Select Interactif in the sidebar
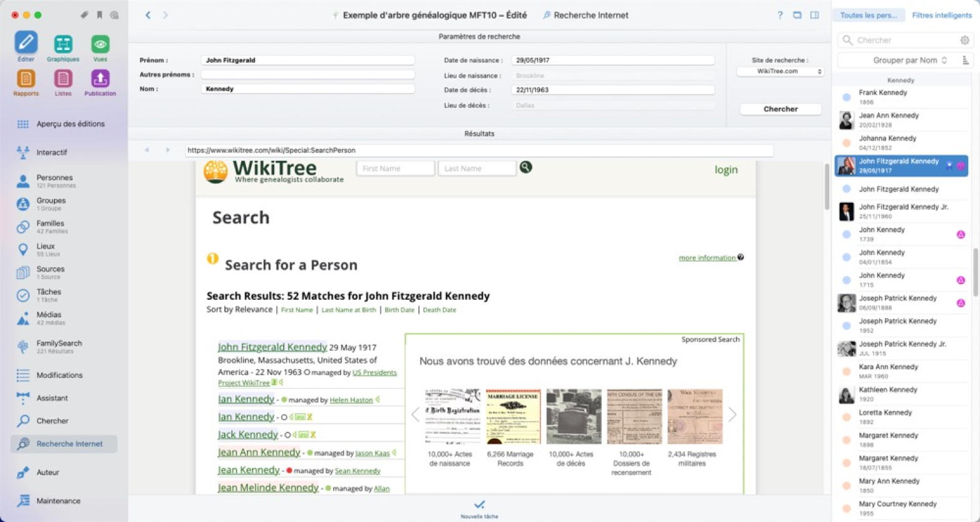The image size is (980, 522). click(x=64, y=152)
